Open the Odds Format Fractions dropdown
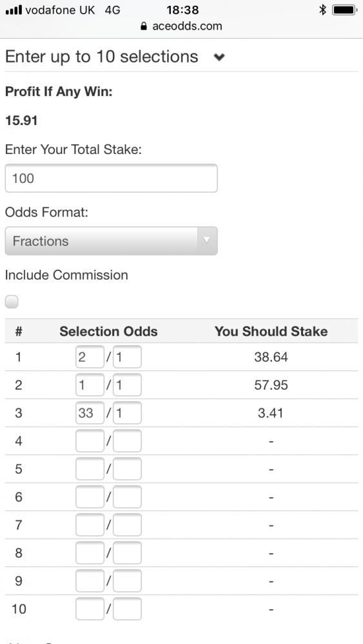Screen dimensions: 363x644 [x=111, y=241]
